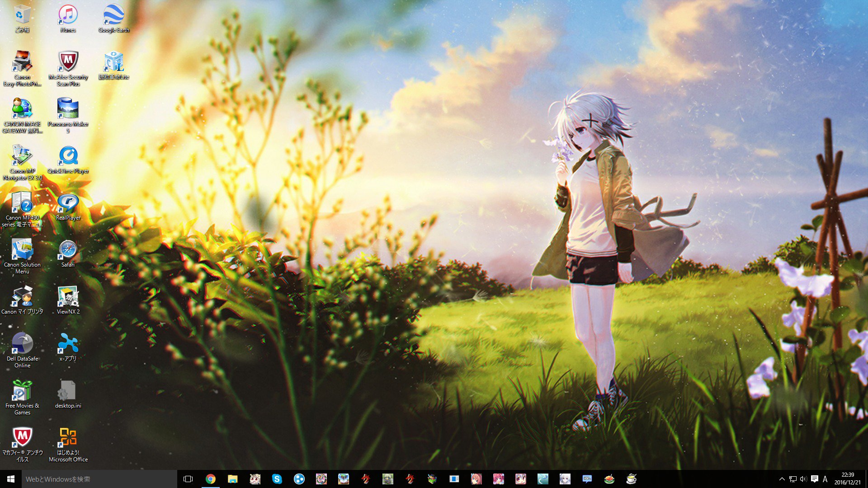Image resolution: width=868 pixels, height=488 pixels.
Task: Switch to Google Chrome in taskbar
Action: click(210, 479)
